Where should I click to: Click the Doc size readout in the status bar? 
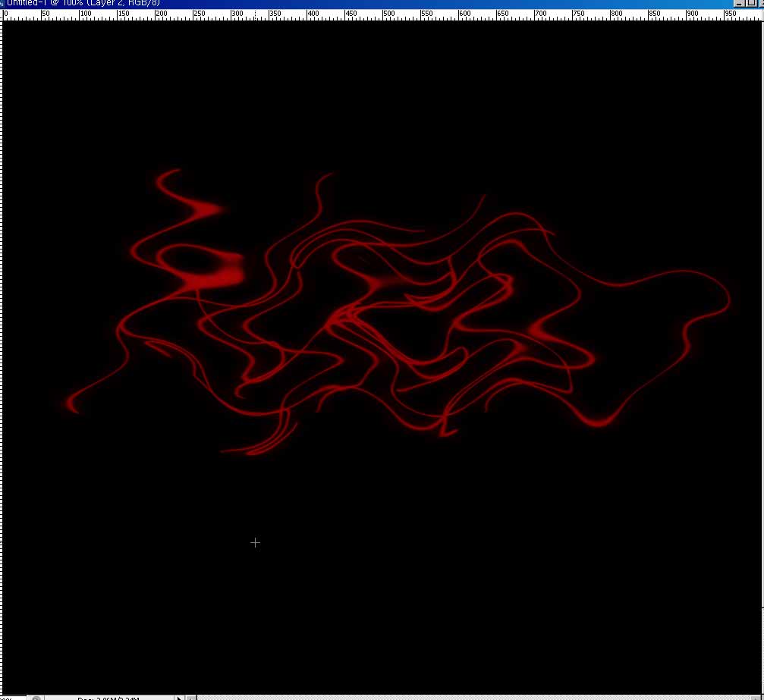point(108,698)
